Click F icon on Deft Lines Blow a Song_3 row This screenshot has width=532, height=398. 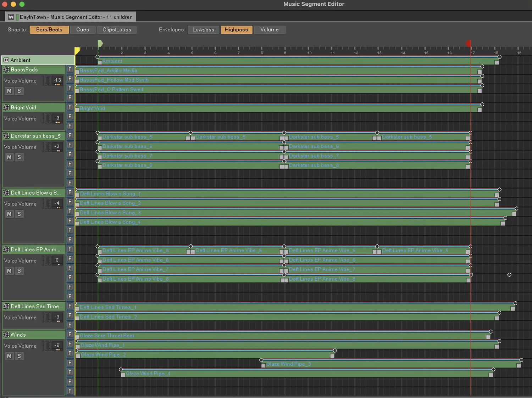tap(70, 211)
